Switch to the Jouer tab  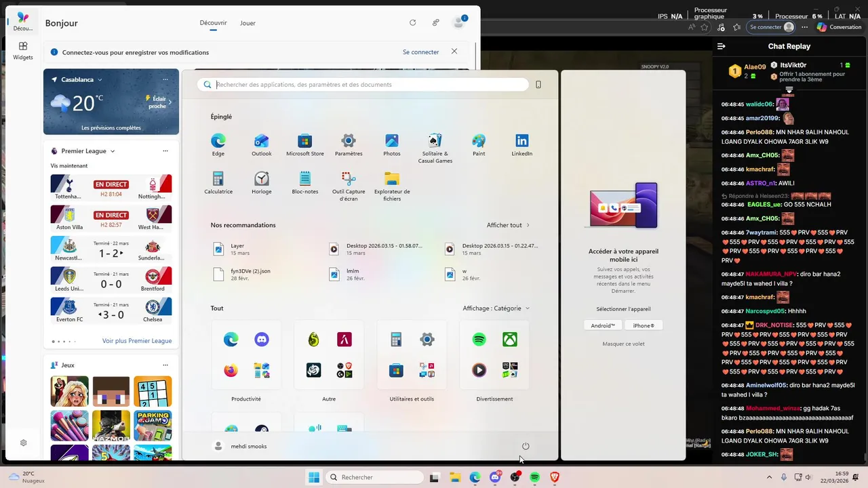pyautogui.click(x=248, y=23)
